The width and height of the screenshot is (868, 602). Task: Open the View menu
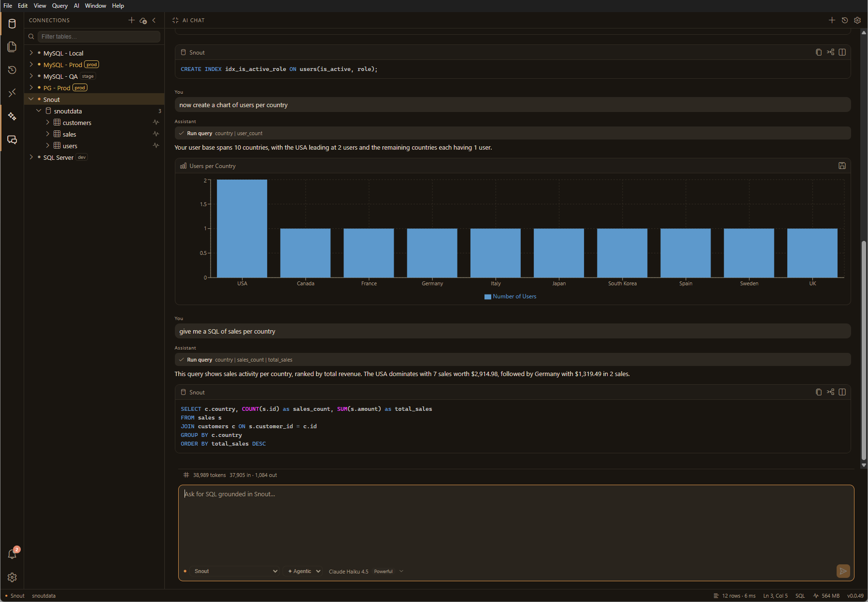pos(40,6)
